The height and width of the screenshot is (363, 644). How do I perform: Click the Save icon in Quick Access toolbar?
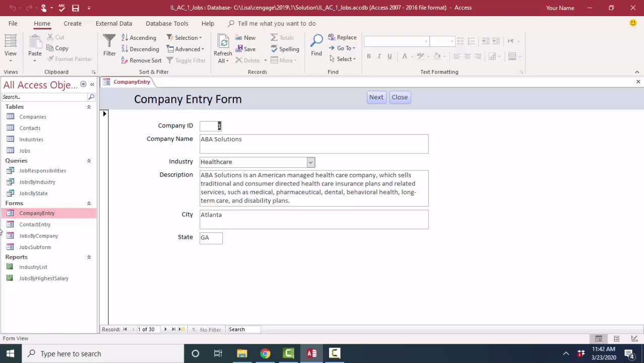pyautogui.click(x=76, y=8)
